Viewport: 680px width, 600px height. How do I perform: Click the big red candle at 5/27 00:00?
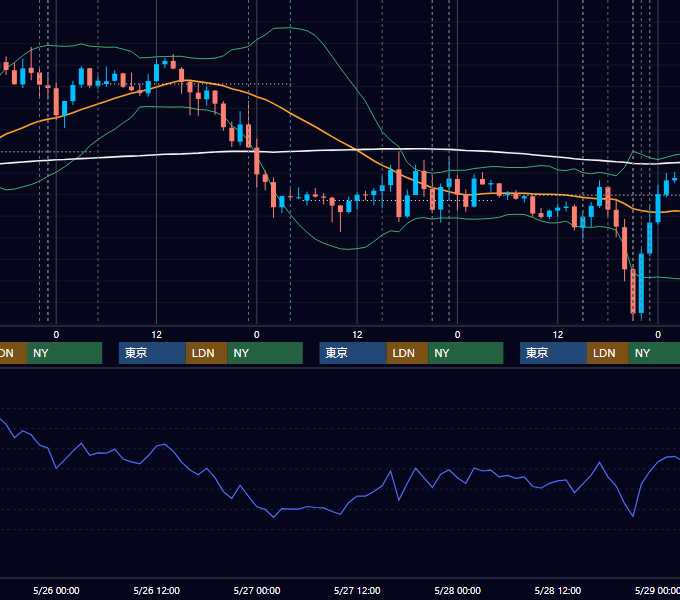pos(257,161)
